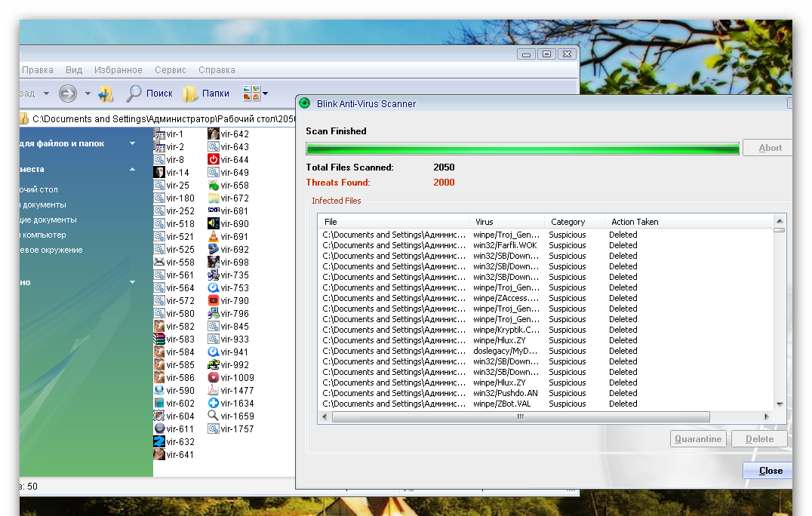The height and width of the screenshot is (516, 812).
Task: Click the vir-558 file icon
Action: 159,262
